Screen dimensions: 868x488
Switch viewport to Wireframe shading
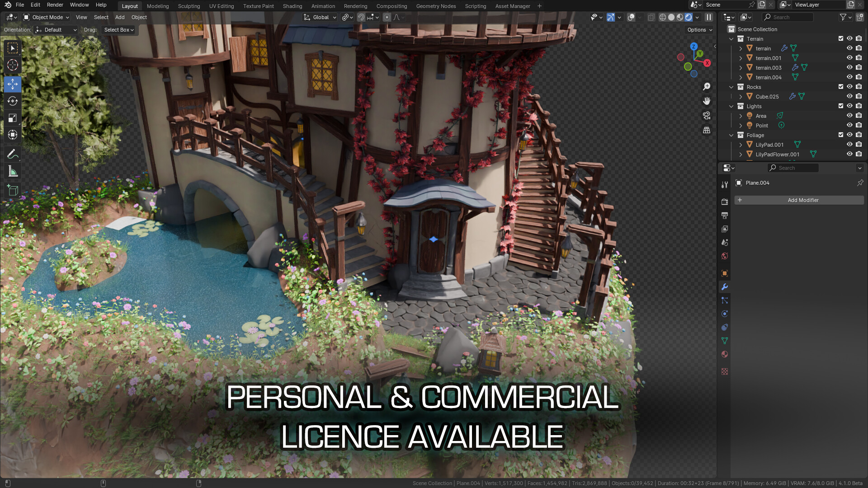pyautogui.click(x=662, y=17)
